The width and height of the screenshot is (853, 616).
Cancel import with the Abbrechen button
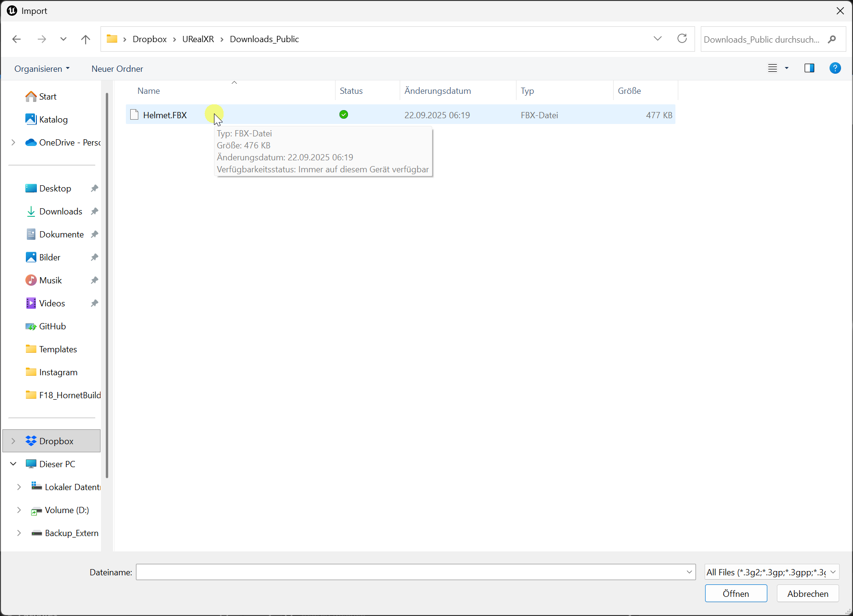(808, 594)
